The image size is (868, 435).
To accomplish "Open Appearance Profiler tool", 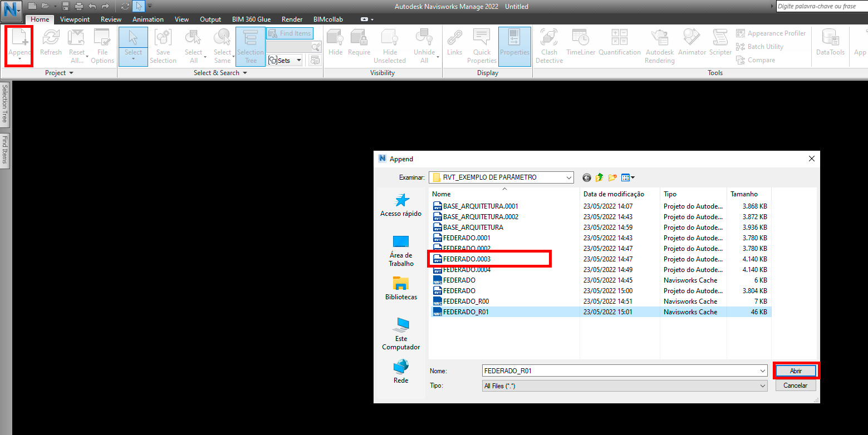I will click(771, 33).
